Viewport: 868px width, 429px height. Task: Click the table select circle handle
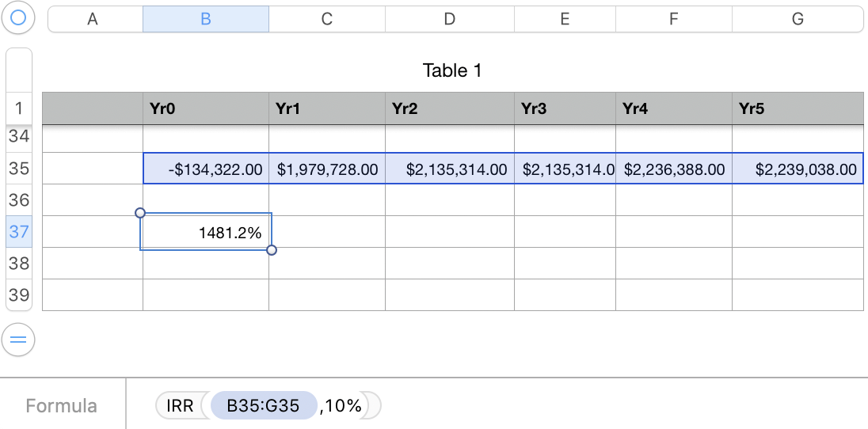coord(18,18)
